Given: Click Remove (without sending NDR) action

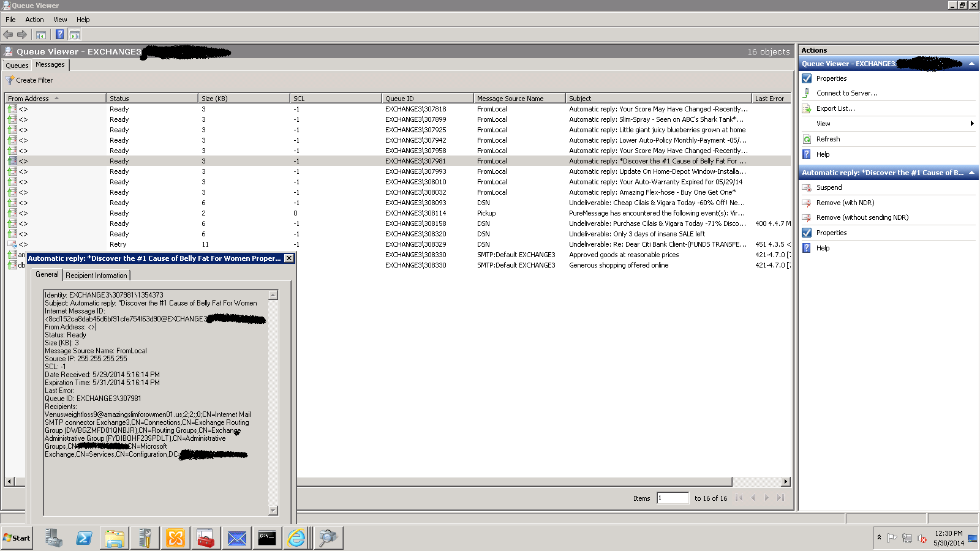Looking at the screenshot, I should (862, 217).
